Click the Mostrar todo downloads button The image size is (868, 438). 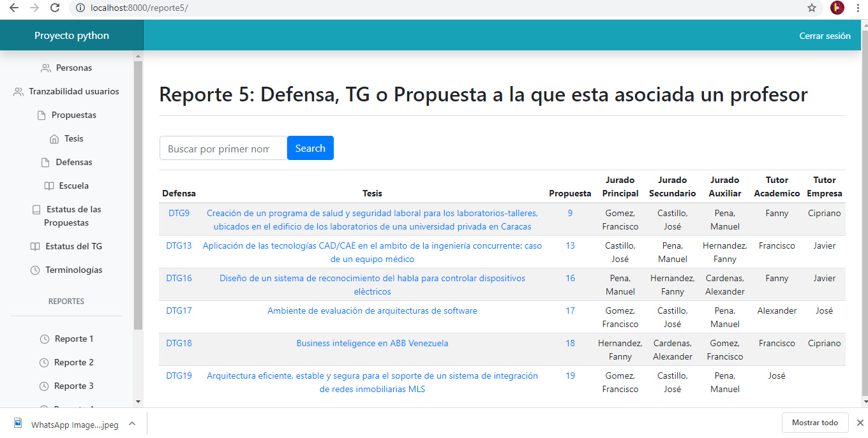pos(815,423)
